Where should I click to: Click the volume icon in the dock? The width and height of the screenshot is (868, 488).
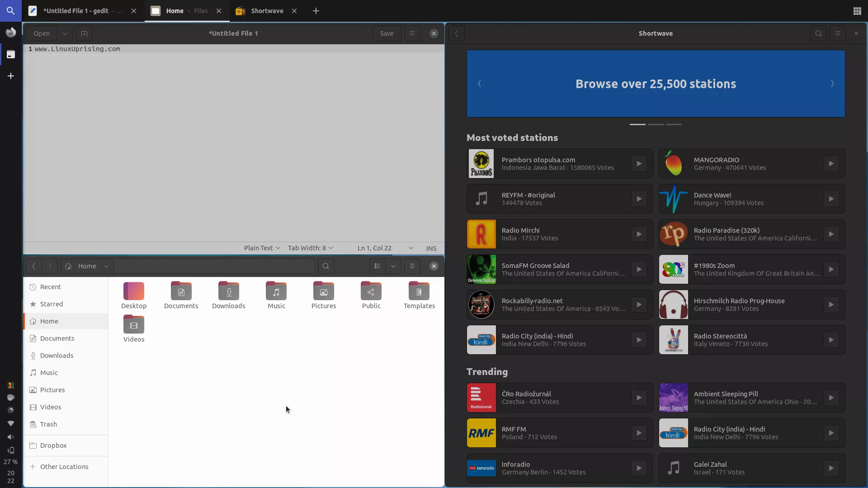pos(11,437)
